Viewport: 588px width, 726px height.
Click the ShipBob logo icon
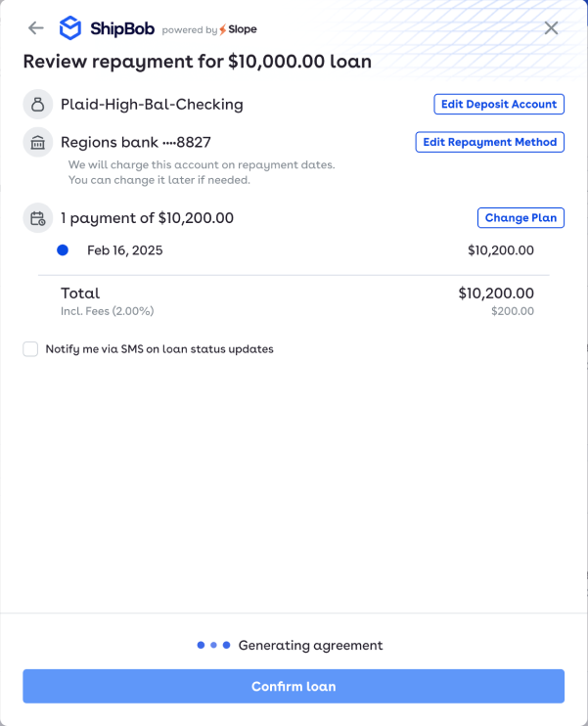[70, 27]
